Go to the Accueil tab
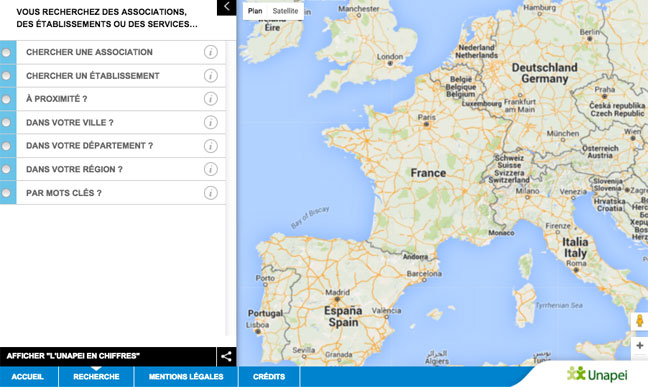This screenshot has width=648, height=390. coord(28,377)
